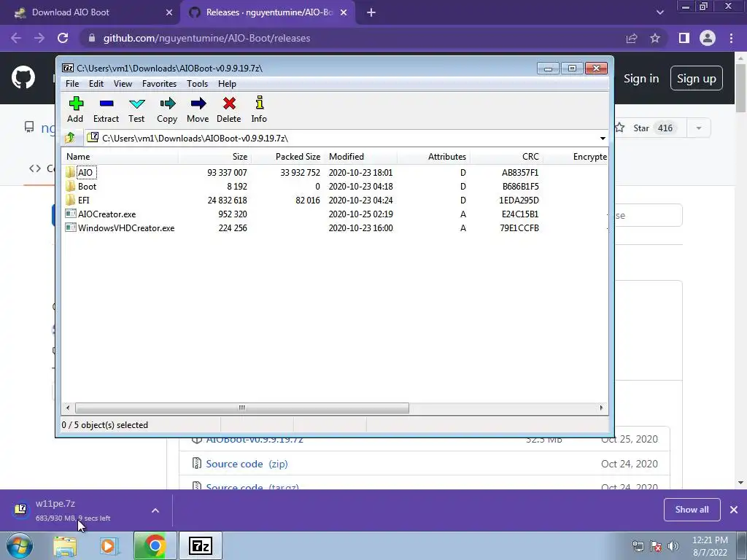The image size is (747, 560).
Task: Select the EFI folder icon
Action: [70, 200]
